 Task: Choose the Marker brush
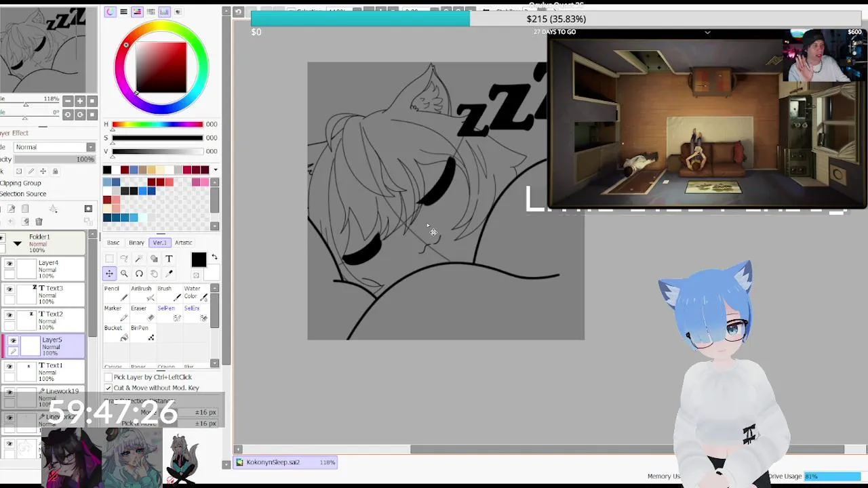[115, 313]
